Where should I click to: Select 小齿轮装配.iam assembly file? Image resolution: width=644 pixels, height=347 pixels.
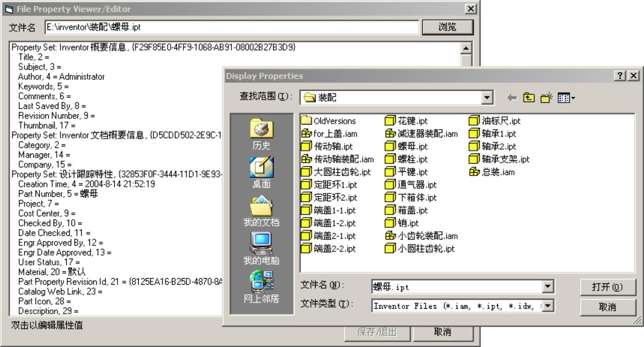[421, 236]
